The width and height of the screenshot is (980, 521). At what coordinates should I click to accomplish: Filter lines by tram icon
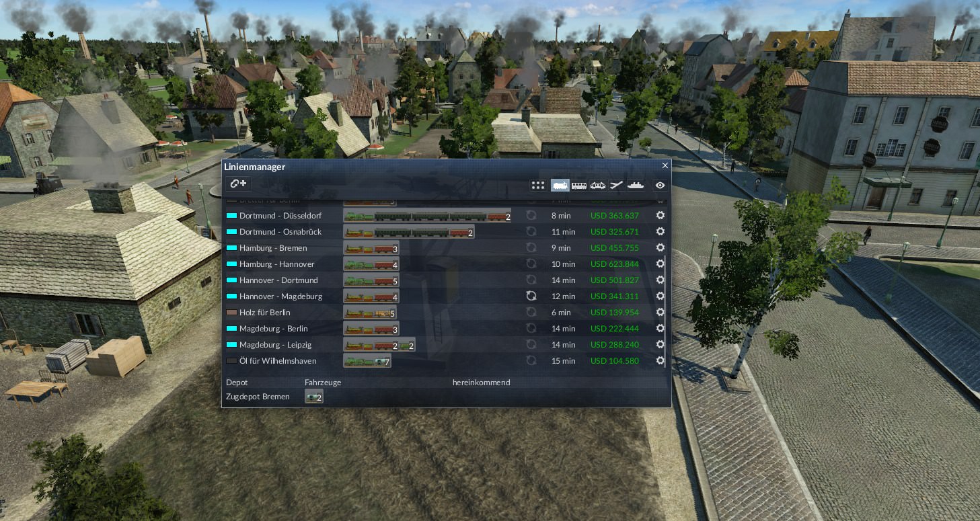click(x=598, y=186)
